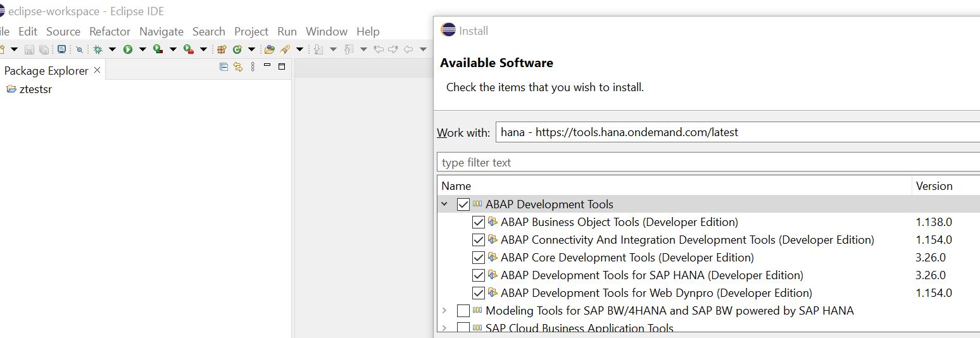Open the External Tools dropdown arrow
The image size is (980, 338).
coord(203,49)
